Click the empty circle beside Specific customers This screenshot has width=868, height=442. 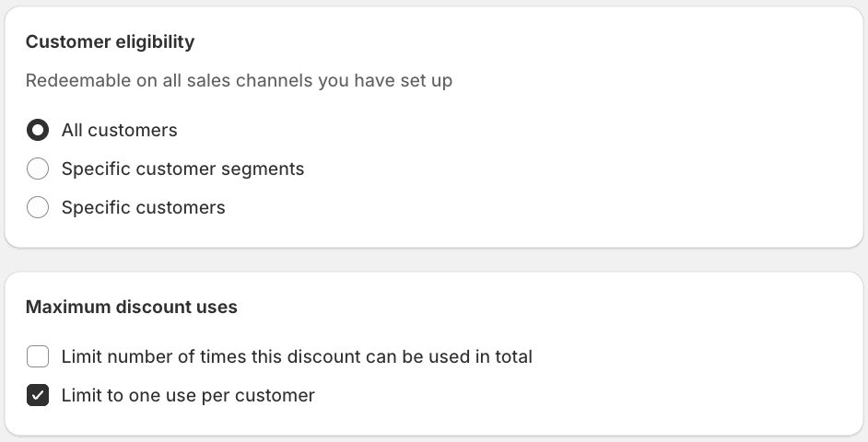38,208
